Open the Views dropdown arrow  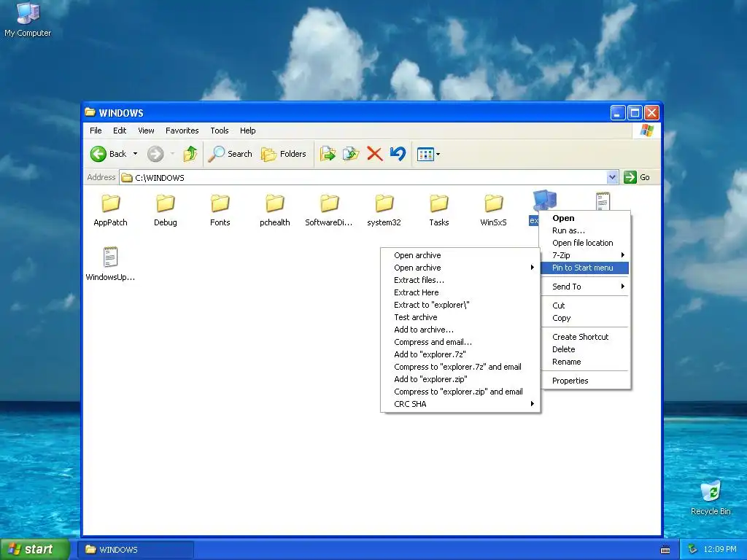(438, 154)
